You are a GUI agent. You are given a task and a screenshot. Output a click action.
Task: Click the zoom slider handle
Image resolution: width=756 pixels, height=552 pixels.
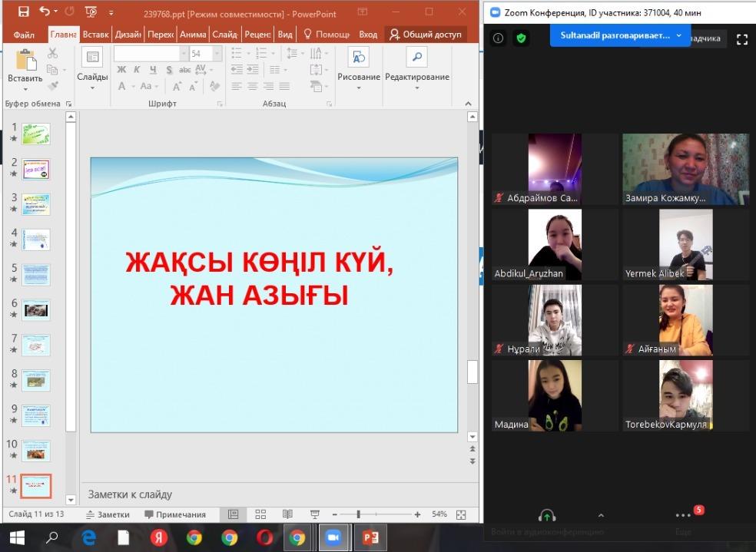coord(358,514)
